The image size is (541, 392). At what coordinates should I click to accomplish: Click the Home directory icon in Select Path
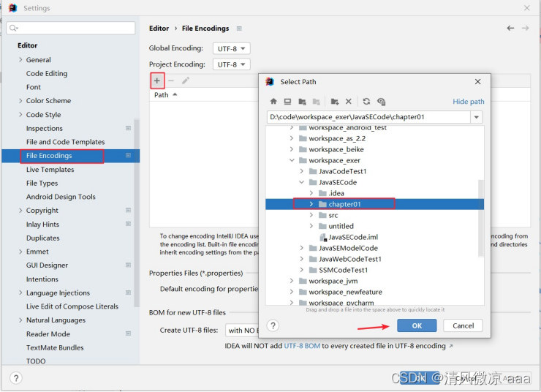[273, 101]
